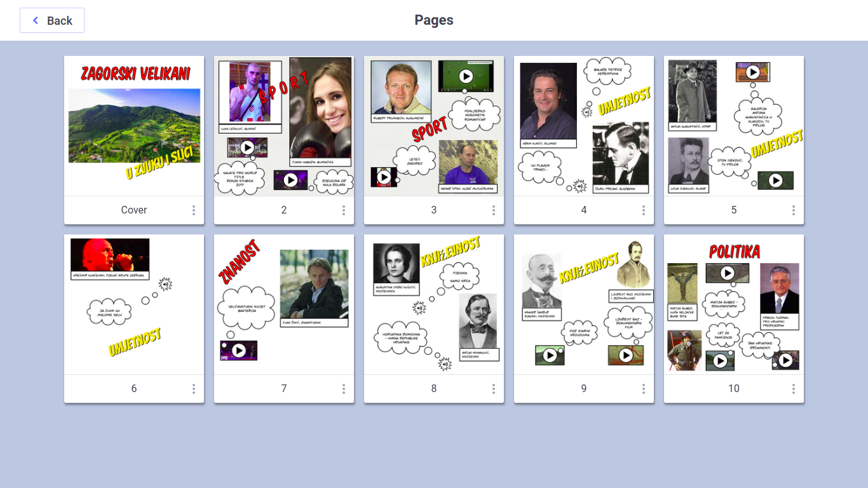Screen dimensions: 868x488
Task: Open options menu for Cover page
Action: click(x=194, y=210)
